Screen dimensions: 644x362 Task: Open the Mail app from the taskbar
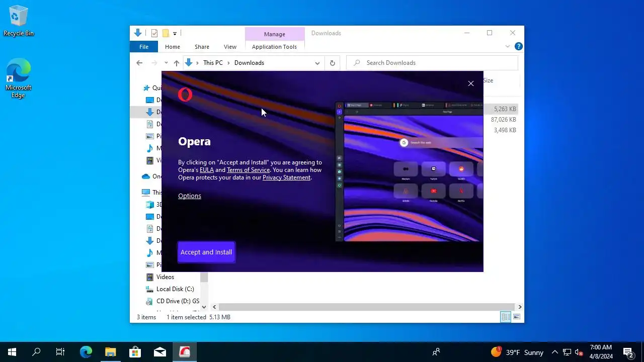160,352
